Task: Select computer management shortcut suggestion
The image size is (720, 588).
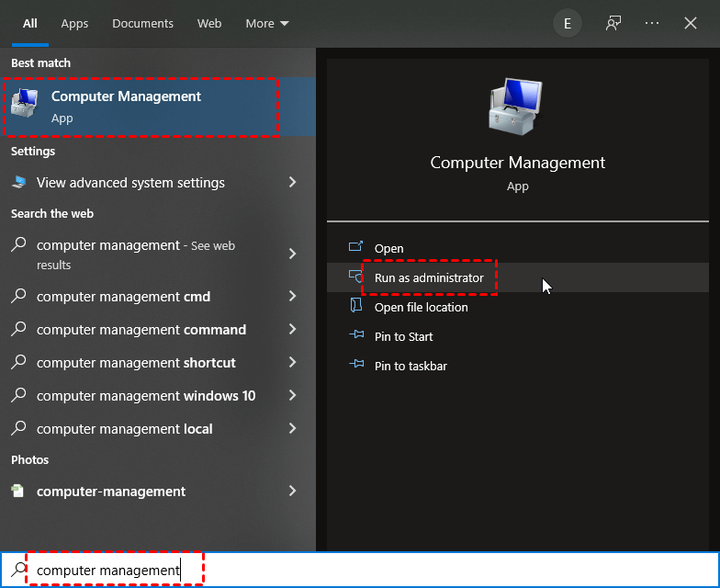Action: 158,362
